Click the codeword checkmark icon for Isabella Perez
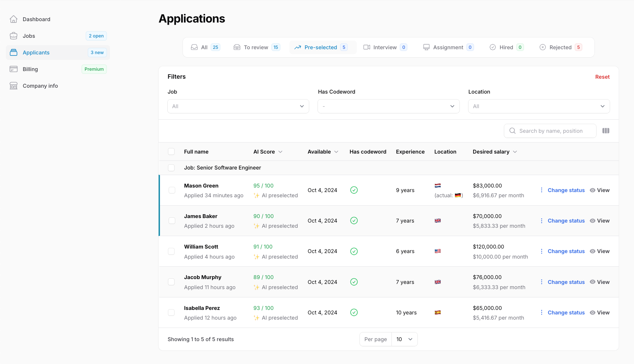 [354, 312]
